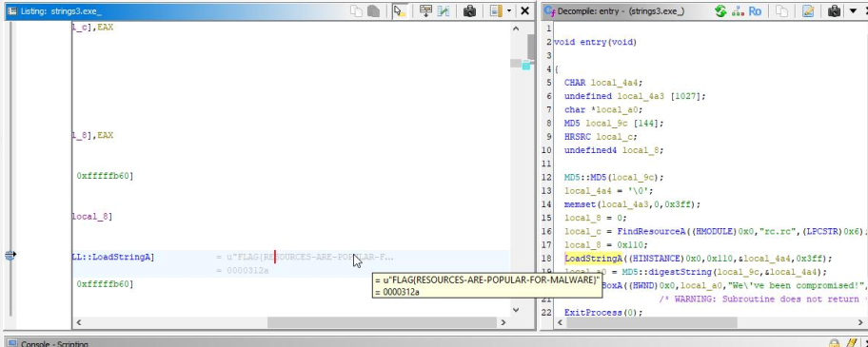This screenshot has width=868, height=347.
Task: Click the highlighted LoadStringA call in decompiler
Action: tap(594, 258)
